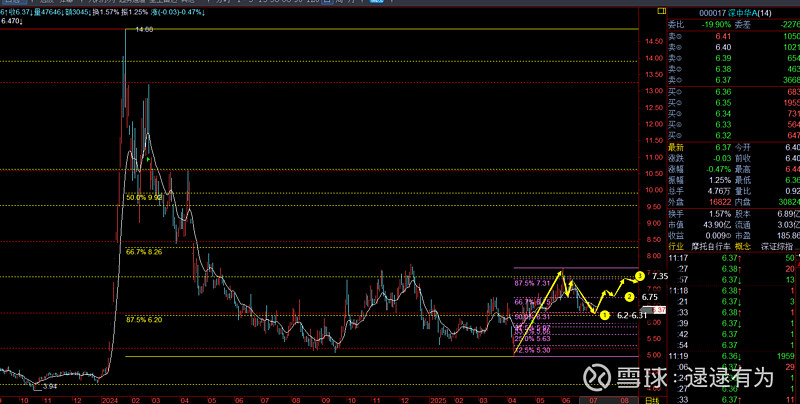Click the 换手 value 1.57%
Viewport: 800px width, 404px height.
720,214
